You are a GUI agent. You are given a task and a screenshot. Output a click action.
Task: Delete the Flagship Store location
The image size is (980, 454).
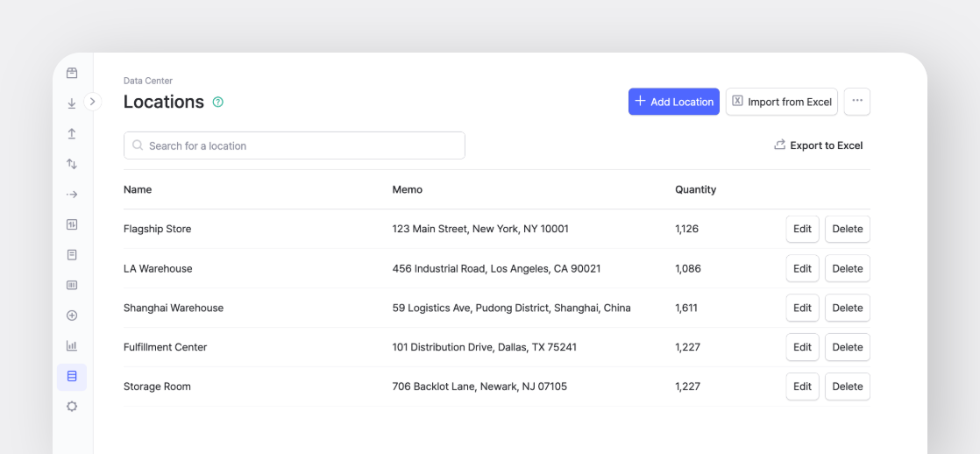(x=848, y=229)
